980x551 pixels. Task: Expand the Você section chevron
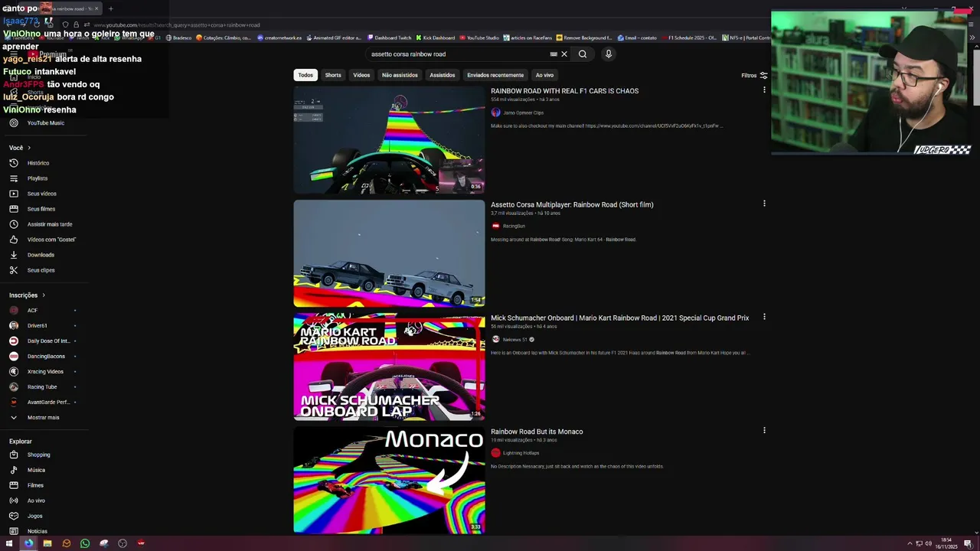pyautogui.click(x=29, y=148)
